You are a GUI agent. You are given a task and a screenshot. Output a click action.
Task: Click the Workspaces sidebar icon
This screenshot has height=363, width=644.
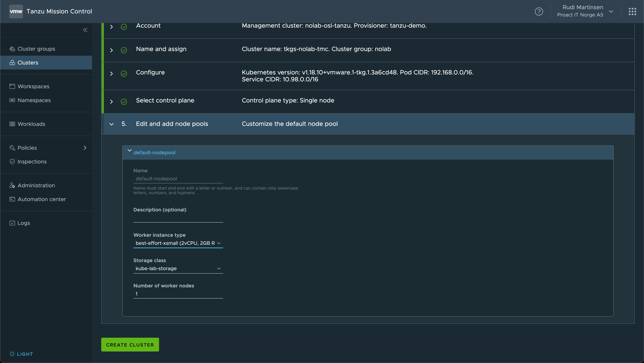12,86
